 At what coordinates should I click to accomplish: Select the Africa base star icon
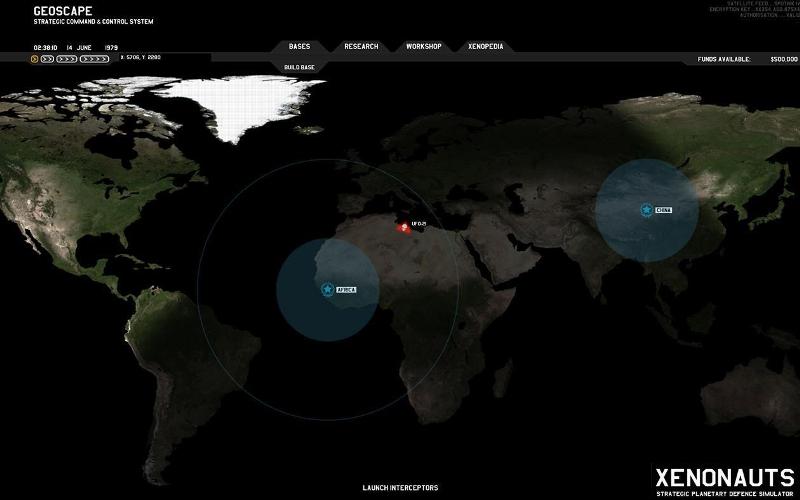coord(326,289)
